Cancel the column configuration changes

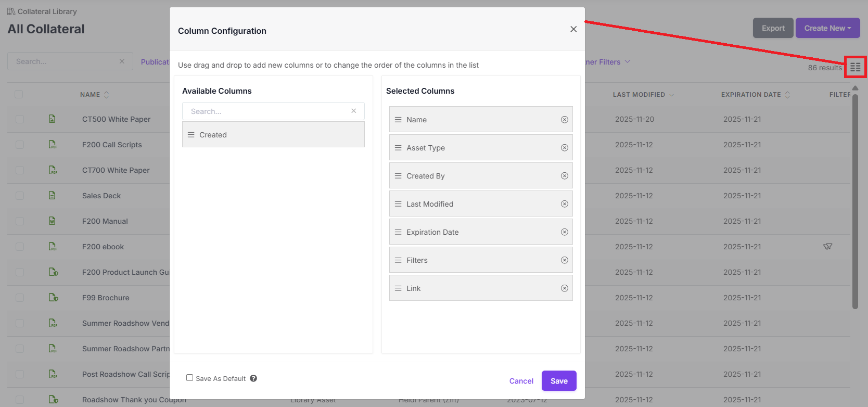(521, 381)
